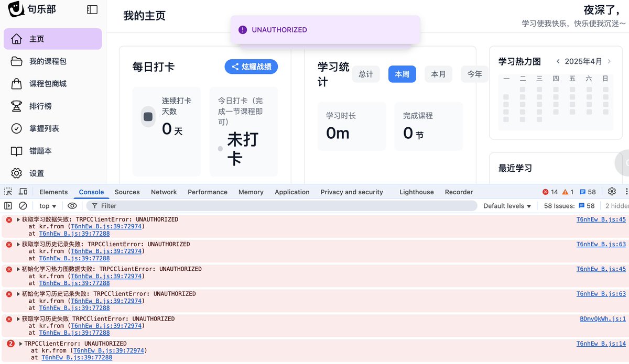Image resolution: width=629 pixels, height=364 pixels.
Task: Open the Default levels dropdown
Action: 507,206
